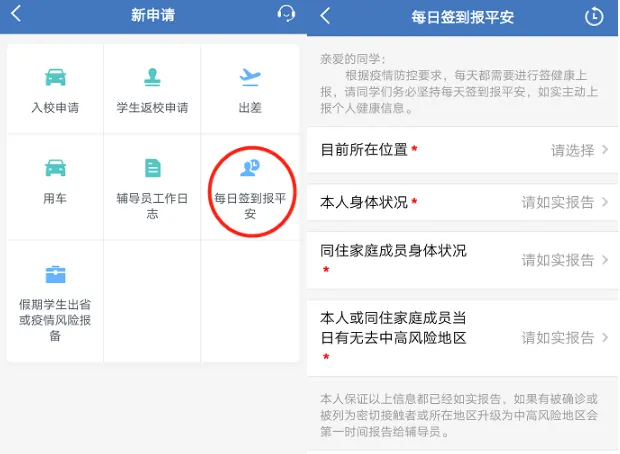The width and height of the screenshot is (620, 454).
Task: Select 请如实报告 for 中高风险地区
Action: click(558, 338)
